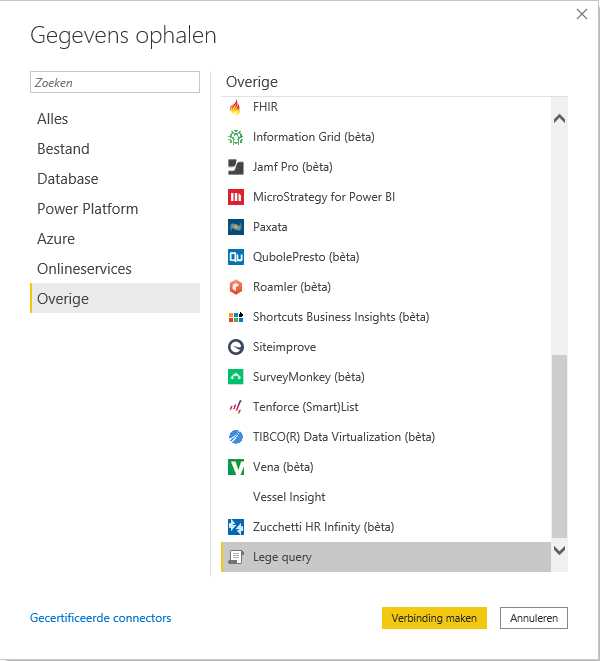Screen dimensions: 600x661
Task: Select Roamler (bèta) entry
Action: click(x=386, y=287)
